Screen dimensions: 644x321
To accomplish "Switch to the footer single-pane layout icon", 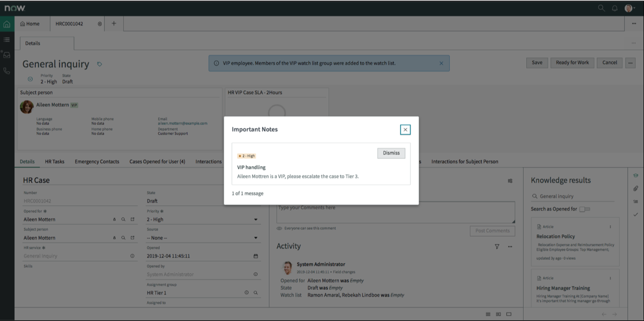I will [x=509, y=314].
